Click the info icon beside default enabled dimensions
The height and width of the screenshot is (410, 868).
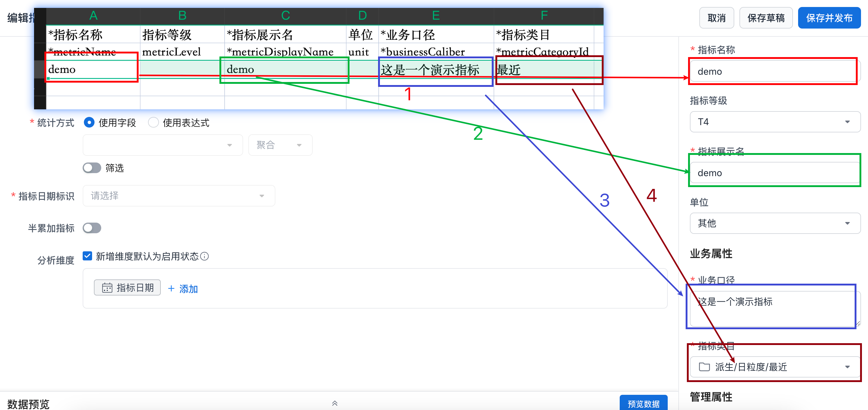tap(205, 257)
